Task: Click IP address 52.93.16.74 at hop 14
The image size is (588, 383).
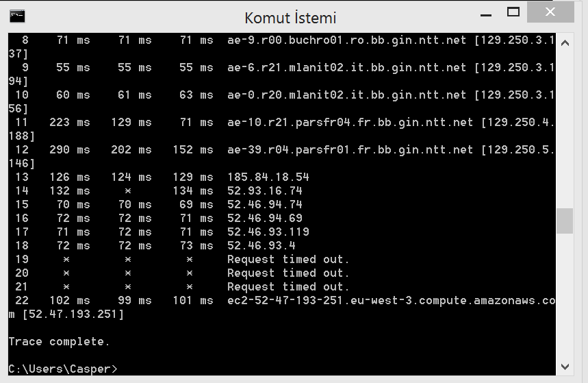Action: (x=265, y=190)
